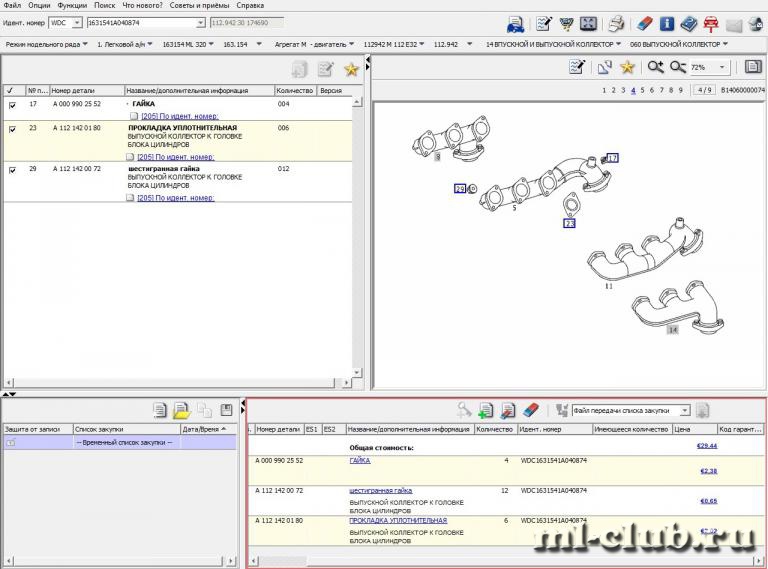768x569 pixels.
Task: Click the shopping cart icon in top toolbar
Action: [x=566, y=23]
